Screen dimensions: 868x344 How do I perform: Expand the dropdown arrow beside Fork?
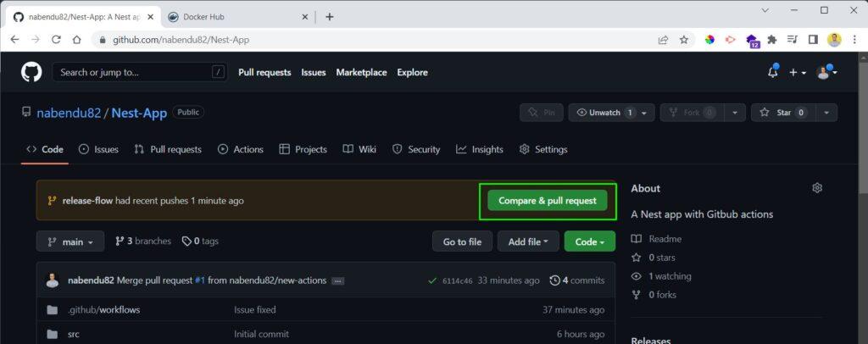735,113
